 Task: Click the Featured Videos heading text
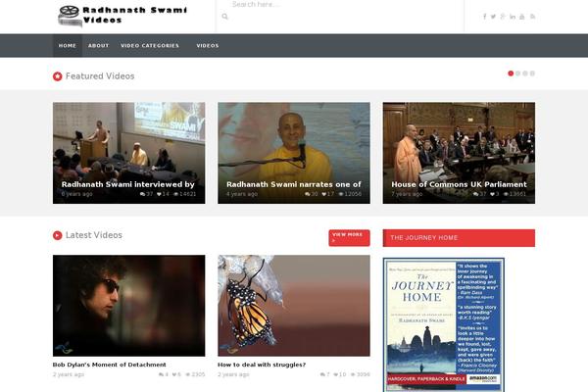100,76
